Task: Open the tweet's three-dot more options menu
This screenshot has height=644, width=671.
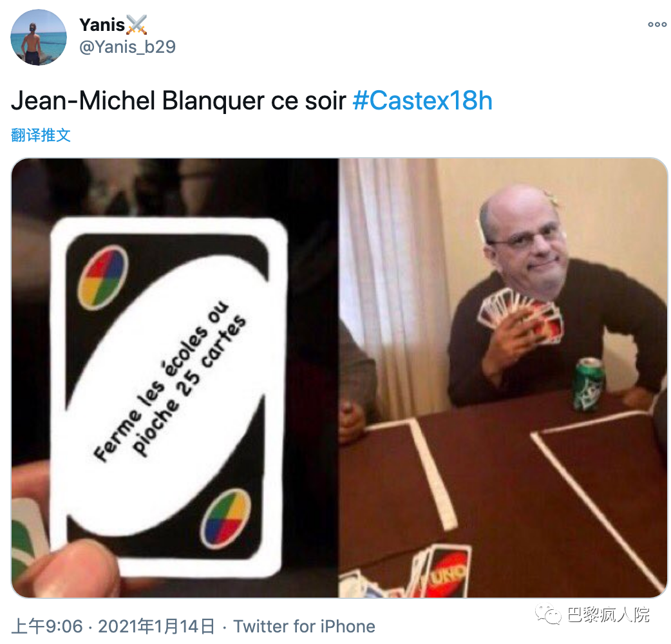Action: (657, 24)
